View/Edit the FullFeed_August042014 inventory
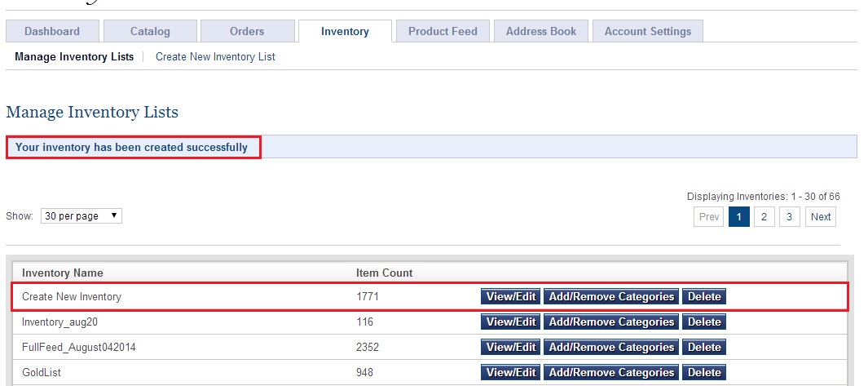 click(511, 348)
